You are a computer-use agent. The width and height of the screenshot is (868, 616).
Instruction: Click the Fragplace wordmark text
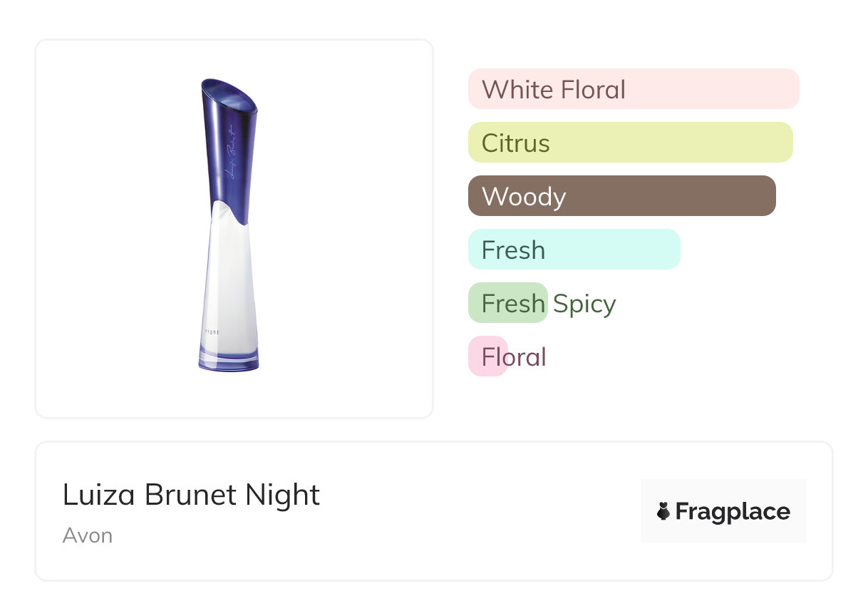tap(733, 512)
